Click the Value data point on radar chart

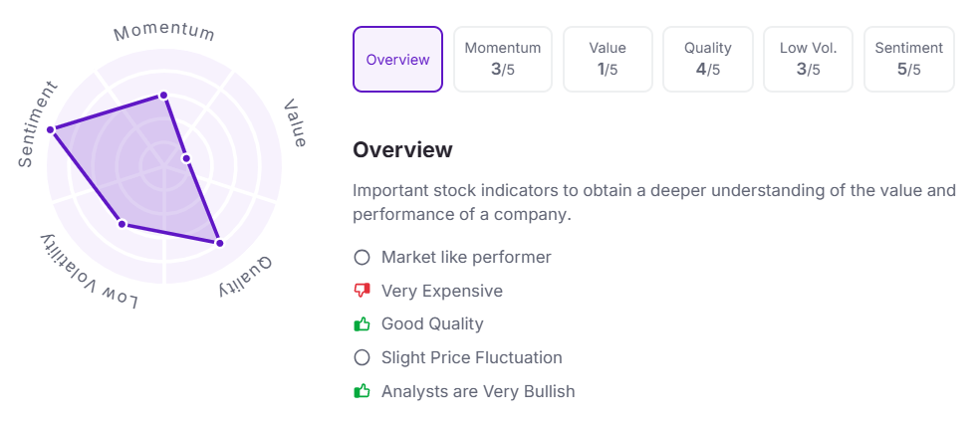click(186, 158)
